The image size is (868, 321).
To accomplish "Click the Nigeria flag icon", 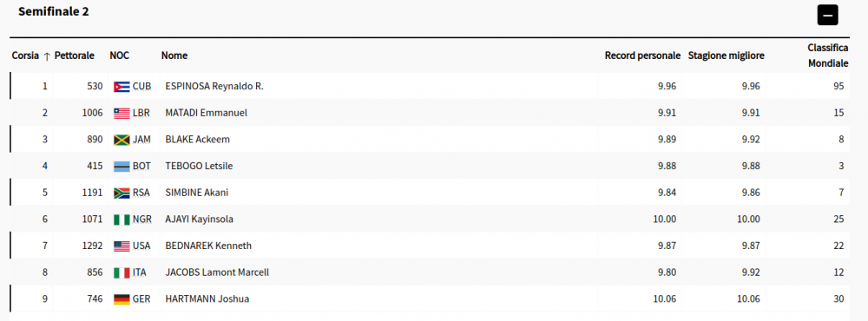I will coord(122,219).
